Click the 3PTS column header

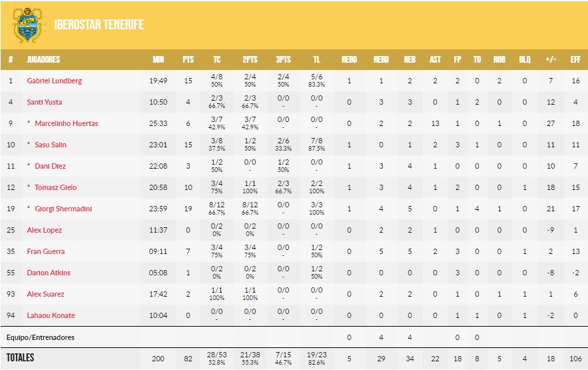[283, 59]
